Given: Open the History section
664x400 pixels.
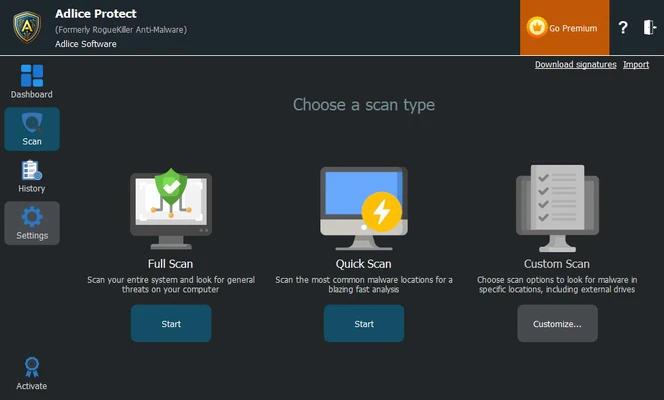Looking at the screenshot, I should click(32, 176).
